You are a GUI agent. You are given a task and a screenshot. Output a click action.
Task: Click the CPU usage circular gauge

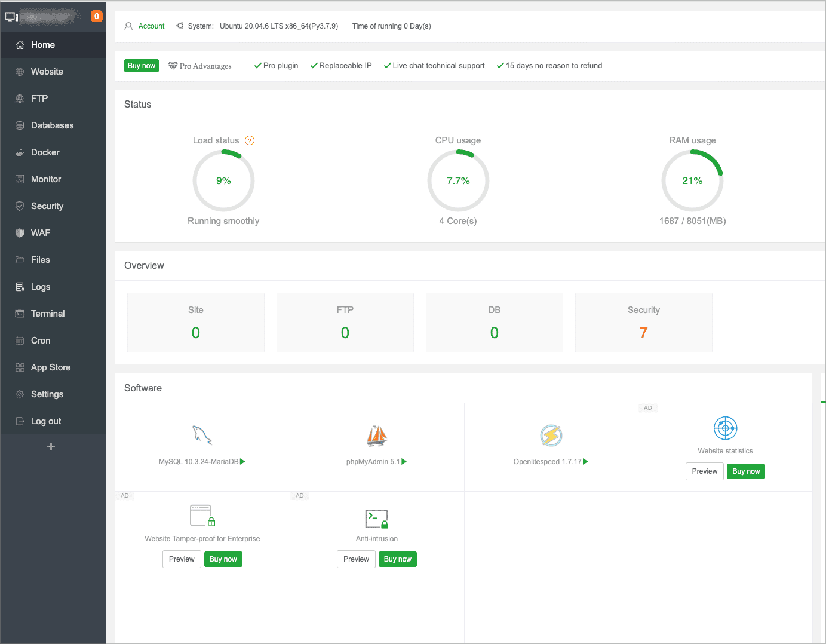pyautogui.click(x=458, y=180)
